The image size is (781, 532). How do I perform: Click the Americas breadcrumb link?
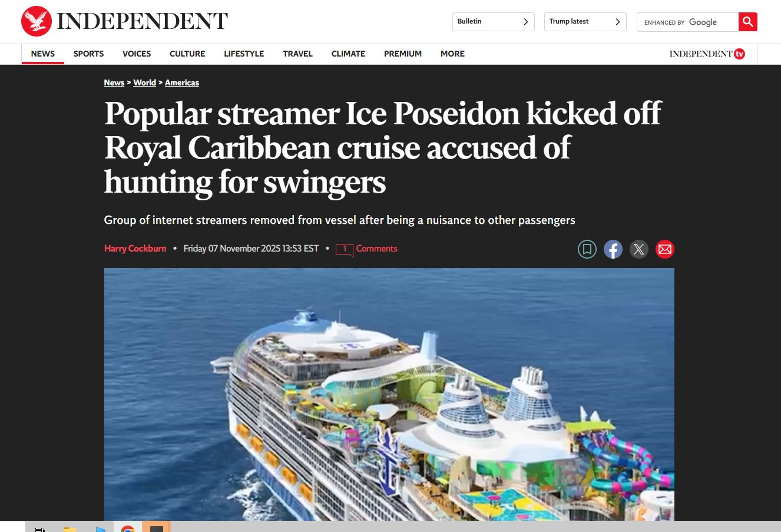[182, 82]
